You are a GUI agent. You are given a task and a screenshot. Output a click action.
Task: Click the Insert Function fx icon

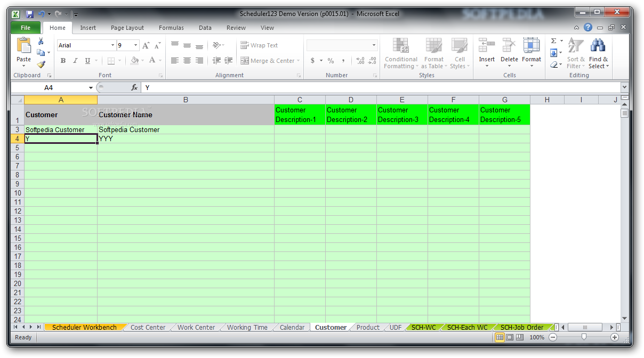134,87
